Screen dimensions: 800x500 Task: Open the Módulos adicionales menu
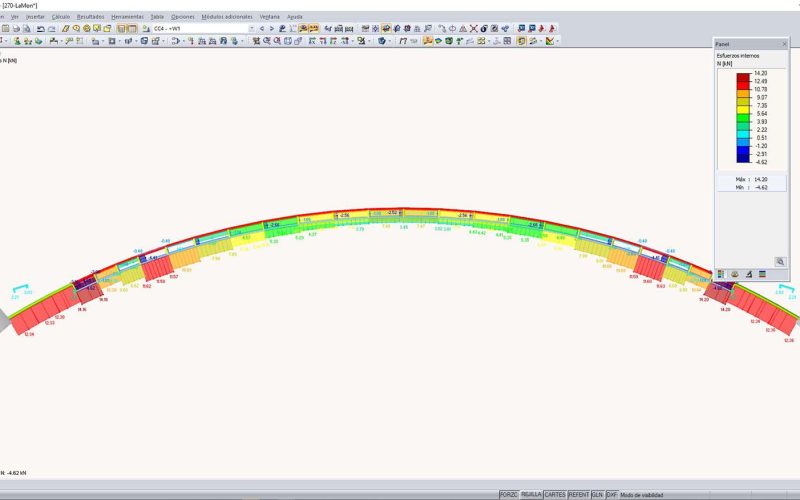(227, 17)
